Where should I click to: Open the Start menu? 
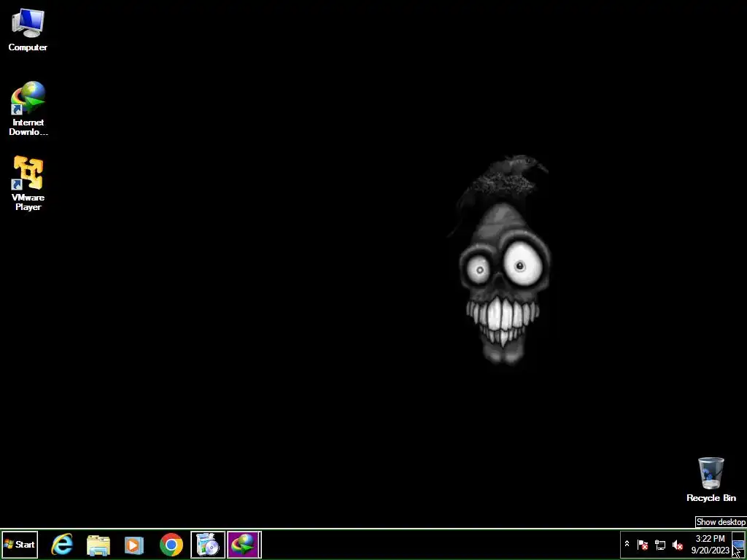coord(20,544)
